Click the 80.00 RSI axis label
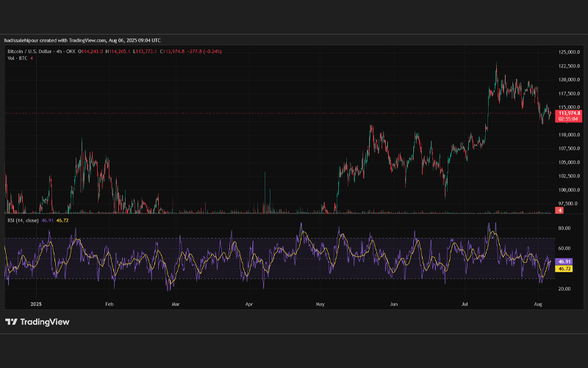588x368 pixels. (564, 228)
